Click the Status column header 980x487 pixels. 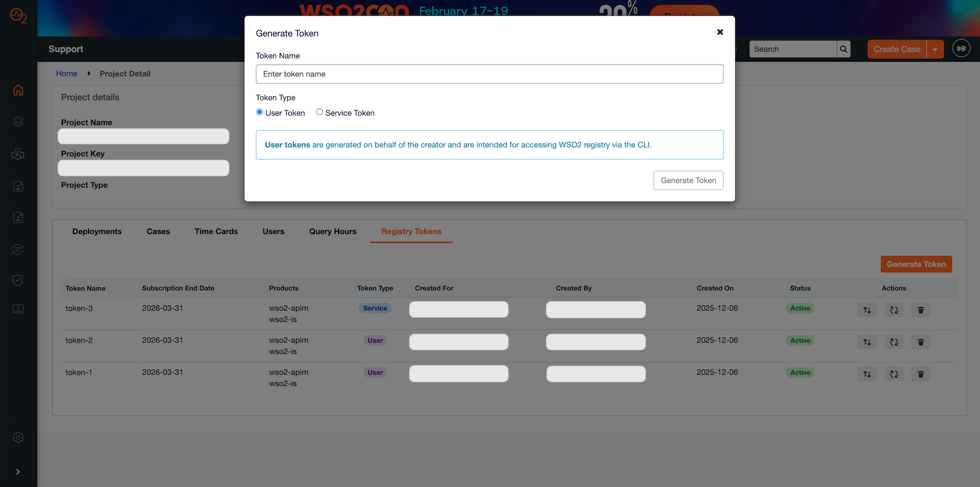(x=800, y=288)
